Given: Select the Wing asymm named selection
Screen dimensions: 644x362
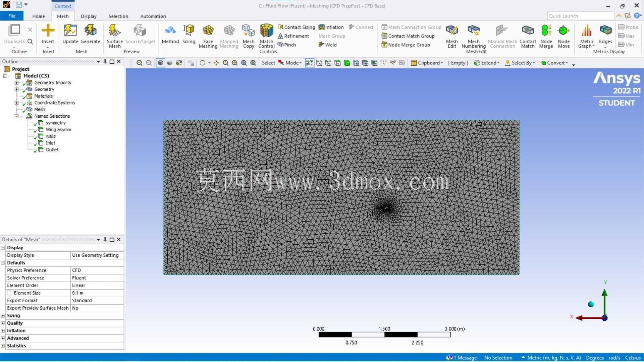Looking at the screenshot, I should pyautogui.click(x=58, y=129).
